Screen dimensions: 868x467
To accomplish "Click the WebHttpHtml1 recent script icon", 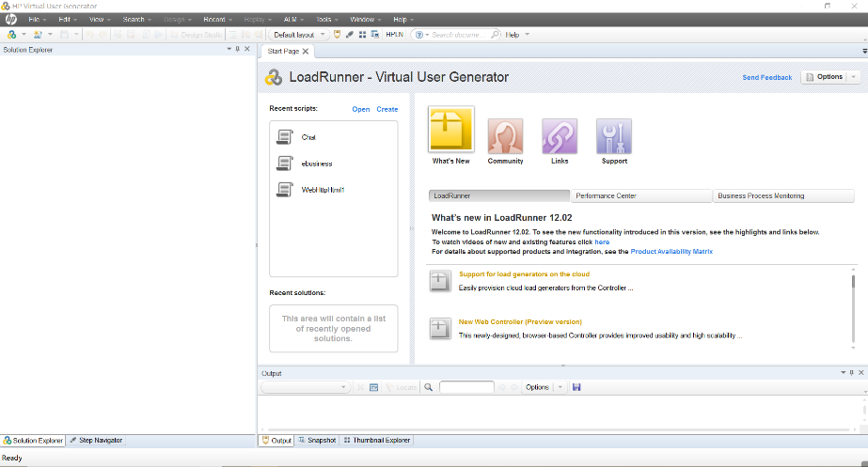I will pos(285,189).
